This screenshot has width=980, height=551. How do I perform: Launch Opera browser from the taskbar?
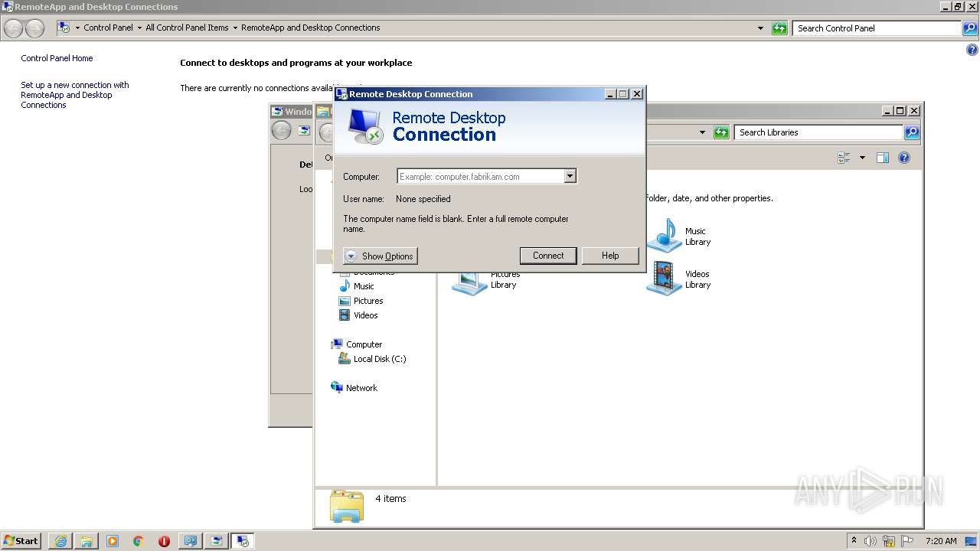[x=164, y=541]
